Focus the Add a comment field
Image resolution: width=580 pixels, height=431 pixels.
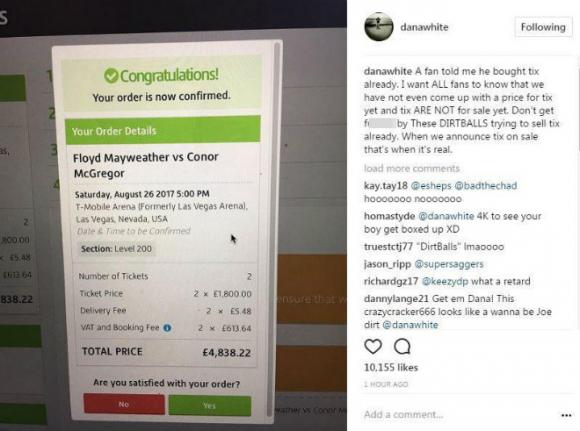(459, 415)
